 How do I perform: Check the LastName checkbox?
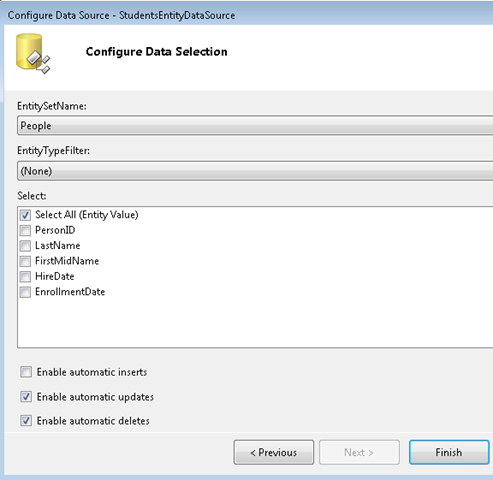(x=25, y=246)
